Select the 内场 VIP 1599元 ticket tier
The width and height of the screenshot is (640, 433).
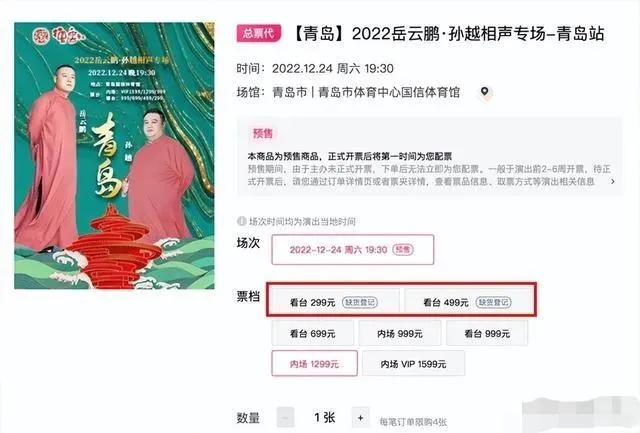click(x=413, y=363)
